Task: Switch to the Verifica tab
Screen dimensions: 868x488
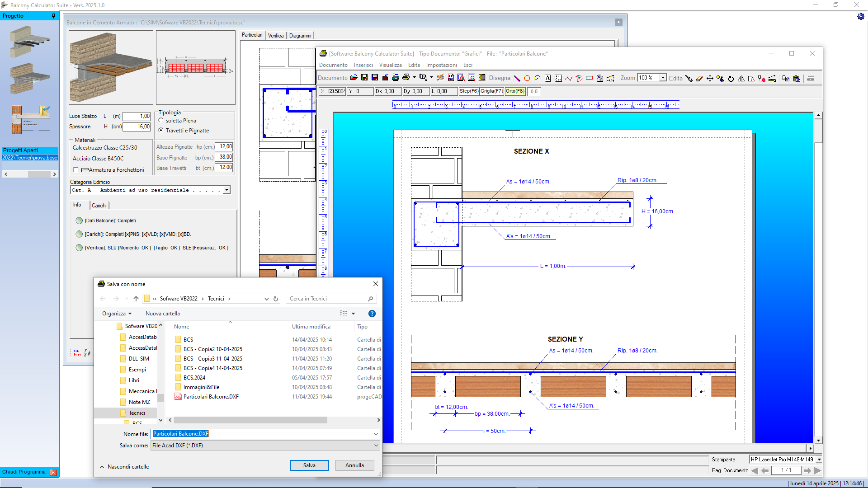Action: 276,36
